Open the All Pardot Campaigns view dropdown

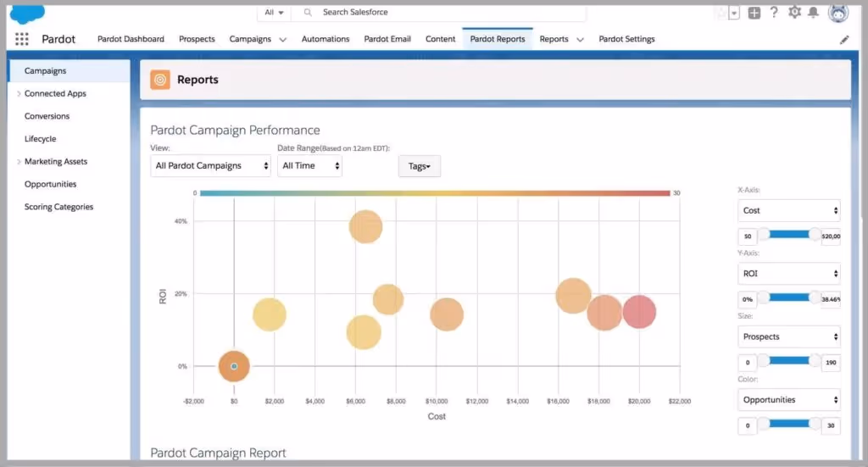pos(210,165)
